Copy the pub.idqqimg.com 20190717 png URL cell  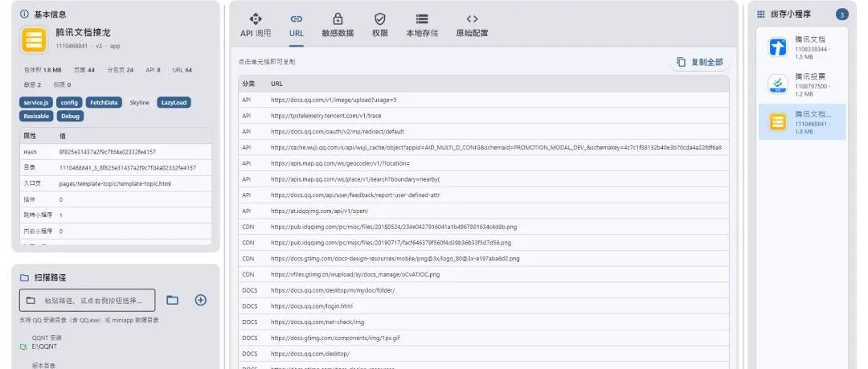[391, 243]
